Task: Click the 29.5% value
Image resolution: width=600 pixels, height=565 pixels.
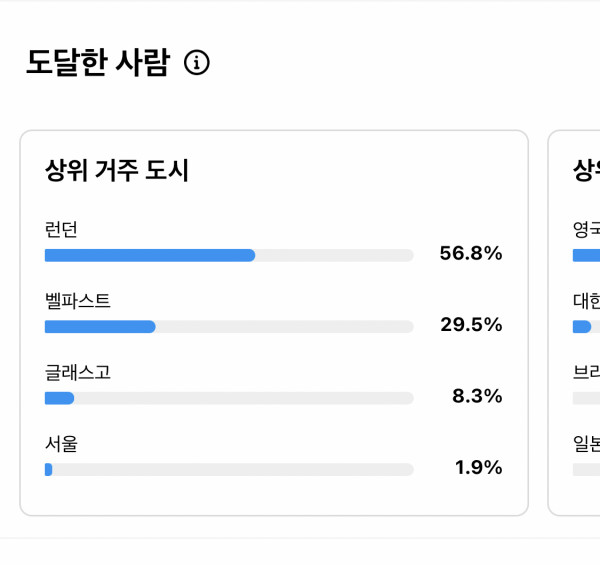Action: pyautogui.click(x=470, y=325)
